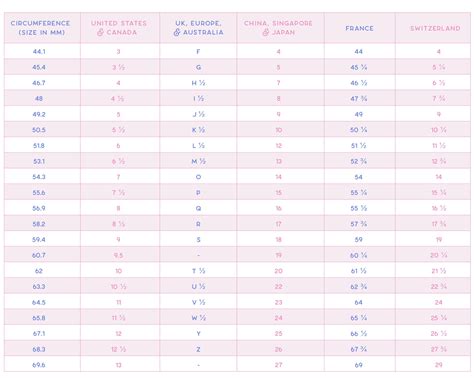
Task: Click the 62 circumference cell
Action: click(39, 271)
